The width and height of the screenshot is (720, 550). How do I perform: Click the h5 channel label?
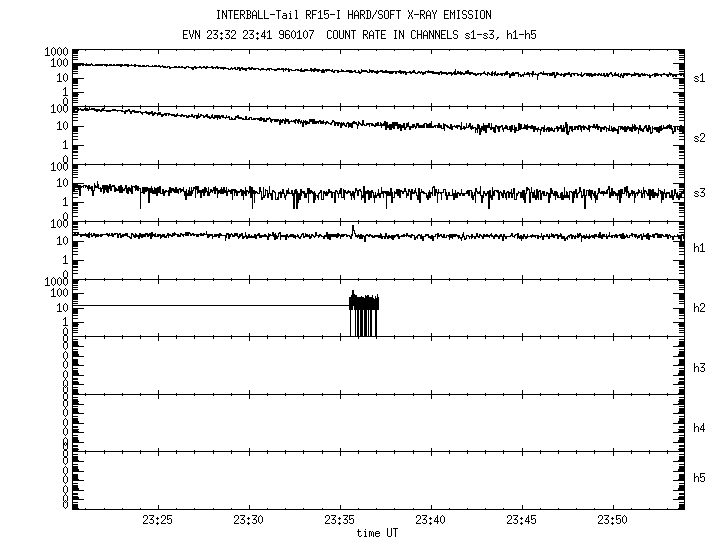[699, 478]
